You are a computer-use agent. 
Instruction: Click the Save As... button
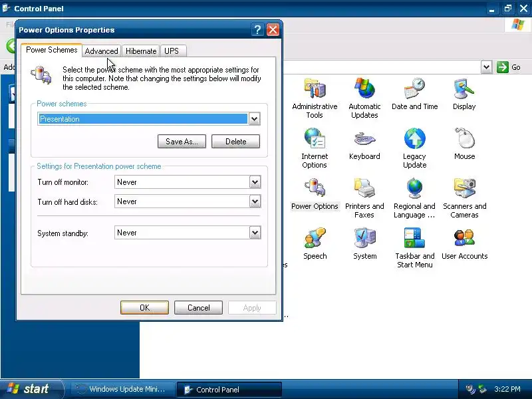[182, 142]
